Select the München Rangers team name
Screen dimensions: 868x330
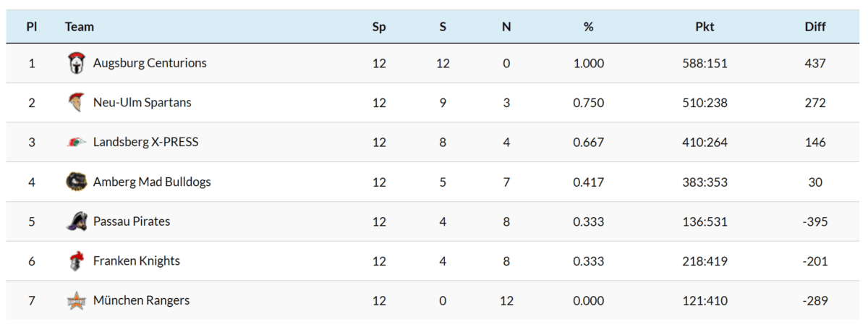141,300
